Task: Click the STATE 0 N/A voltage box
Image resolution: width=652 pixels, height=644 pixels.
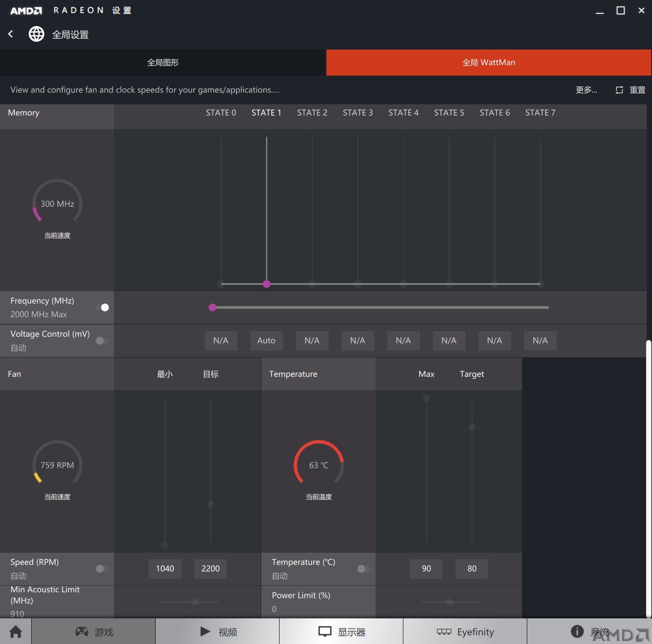Action: click(221, 341)
